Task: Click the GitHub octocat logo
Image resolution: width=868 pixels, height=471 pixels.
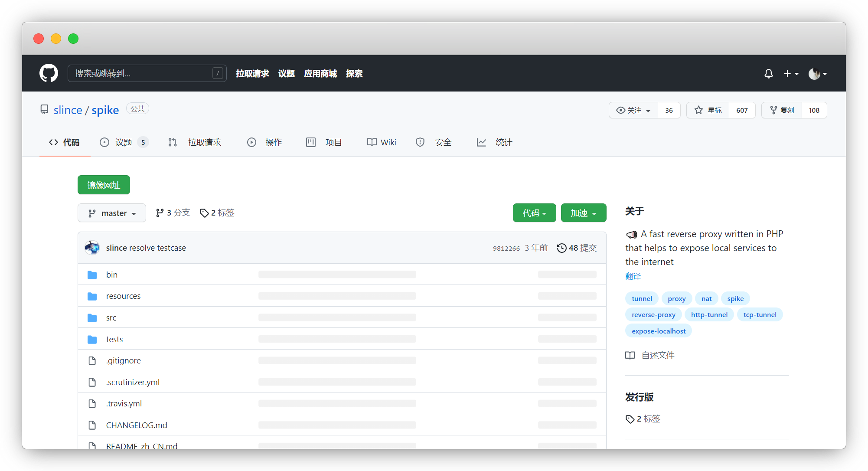Action: (49, 73)
